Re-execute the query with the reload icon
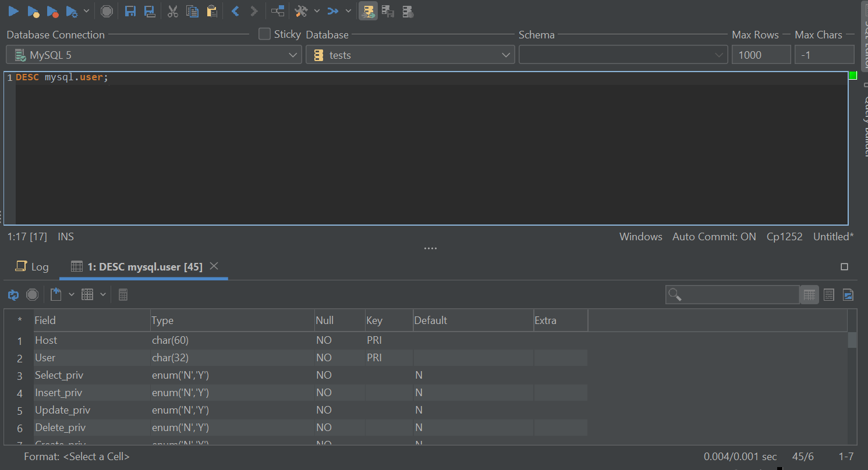This screenshot has width=868, height=470. [13, 294]
